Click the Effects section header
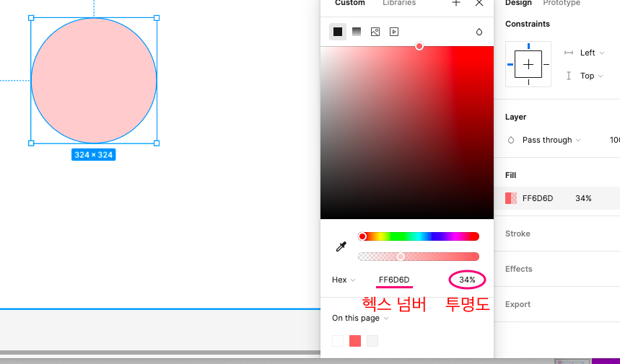 coord(518,269)
